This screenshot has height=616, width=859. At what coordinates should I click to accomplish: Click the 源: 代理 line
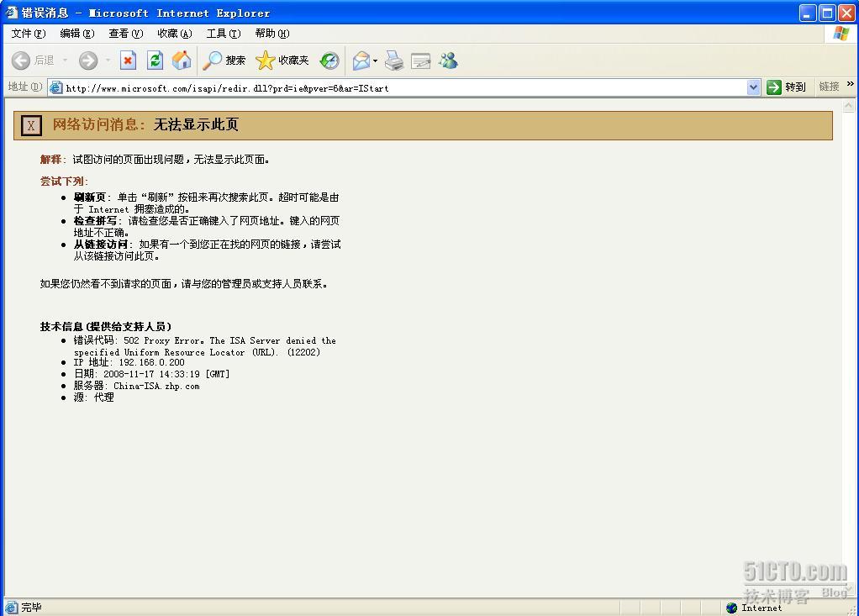pos(93,398)
